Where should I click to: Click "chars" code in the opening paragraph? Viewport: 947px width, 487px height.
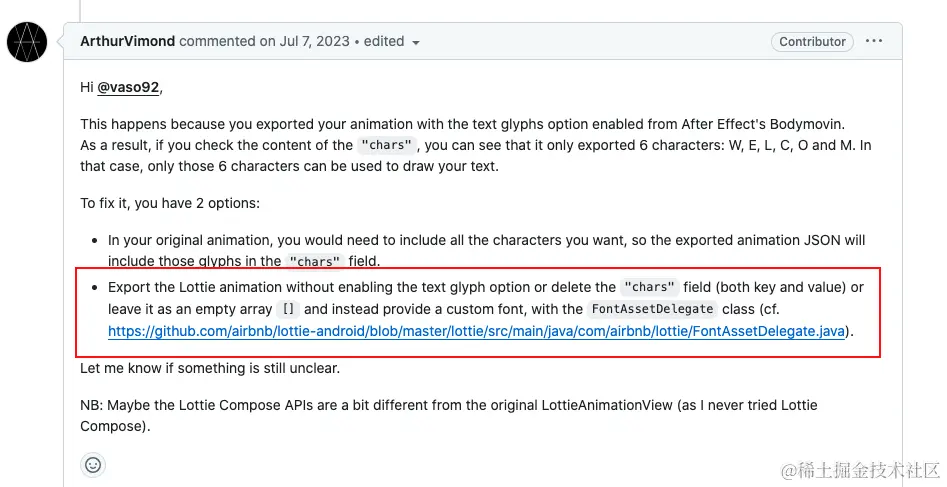click(x=386, y=145)
